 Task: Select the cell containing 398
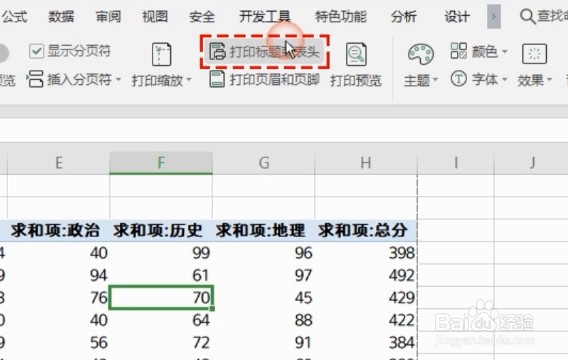[x=366, y=253]
